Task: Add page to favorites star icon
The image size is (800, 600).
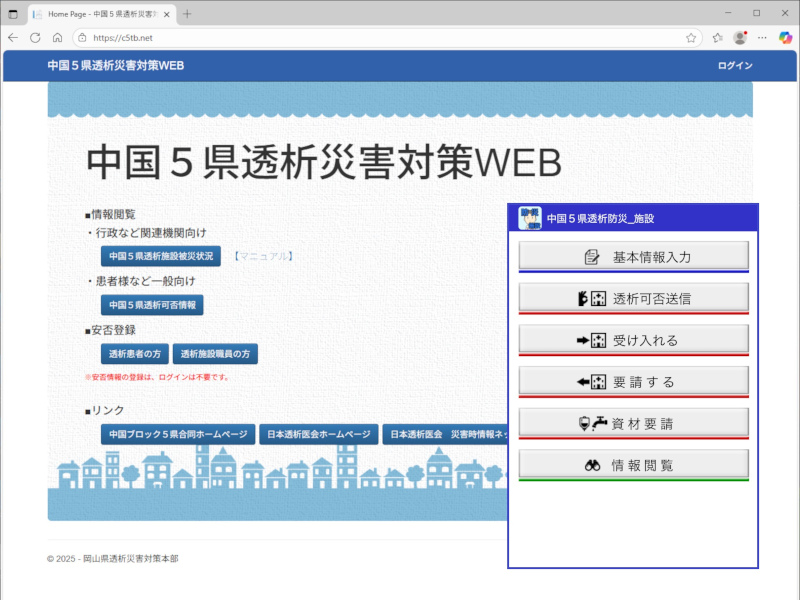Action: (x=691, y=38)
